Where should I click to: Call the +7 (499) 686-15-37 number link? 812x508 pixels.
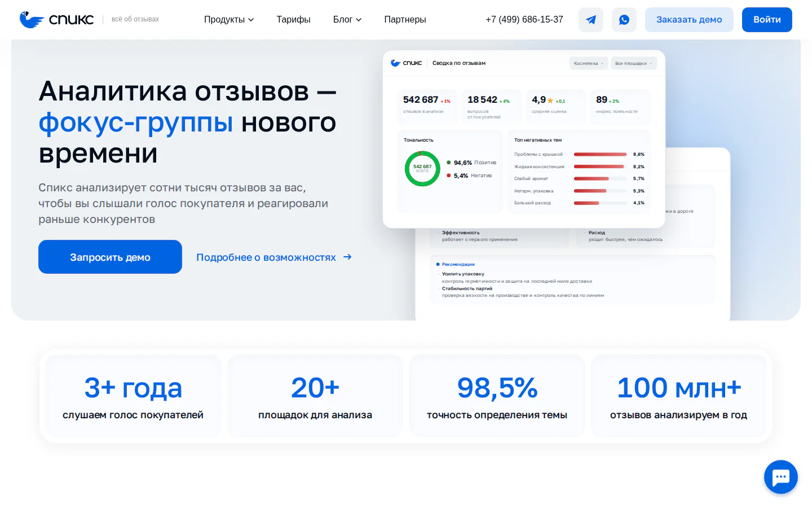pyautogui.click(x=524, y=20)
